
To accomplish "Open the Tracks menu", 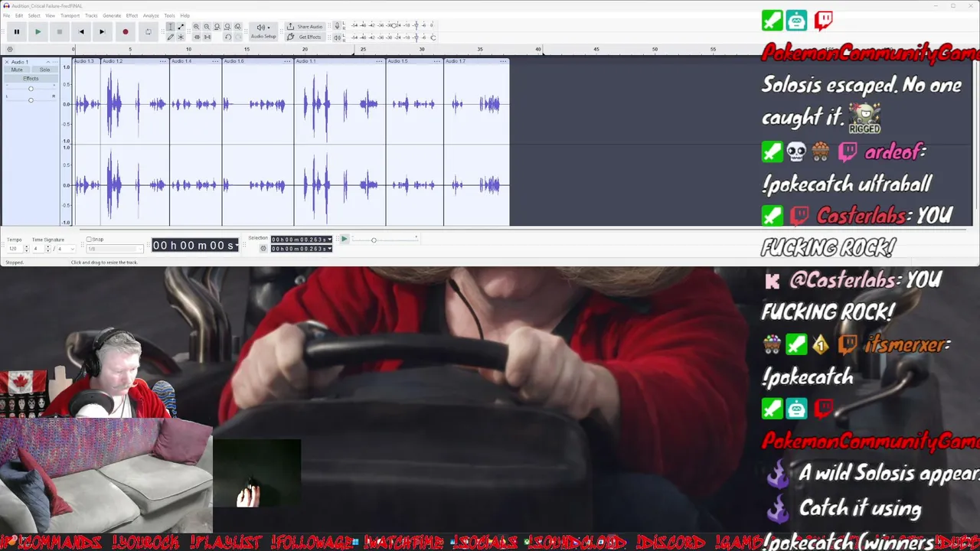I will point(91,15).
